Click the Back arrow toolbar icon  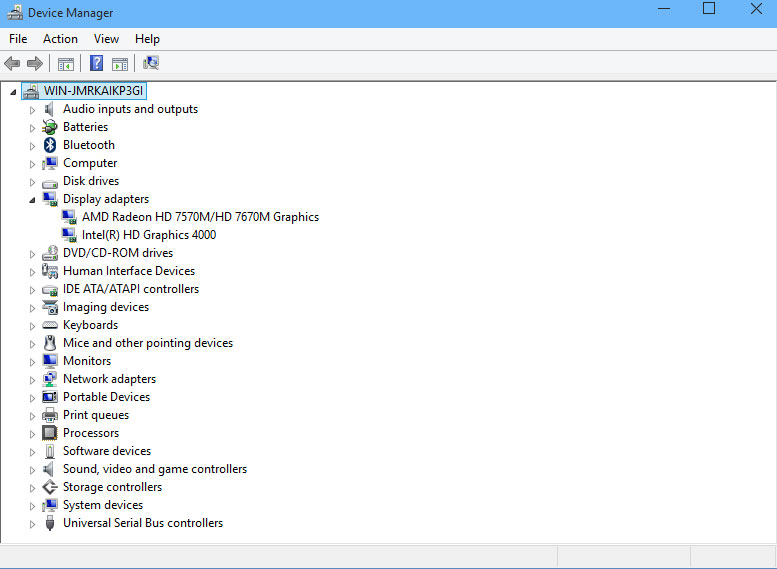tap(12, 63)
